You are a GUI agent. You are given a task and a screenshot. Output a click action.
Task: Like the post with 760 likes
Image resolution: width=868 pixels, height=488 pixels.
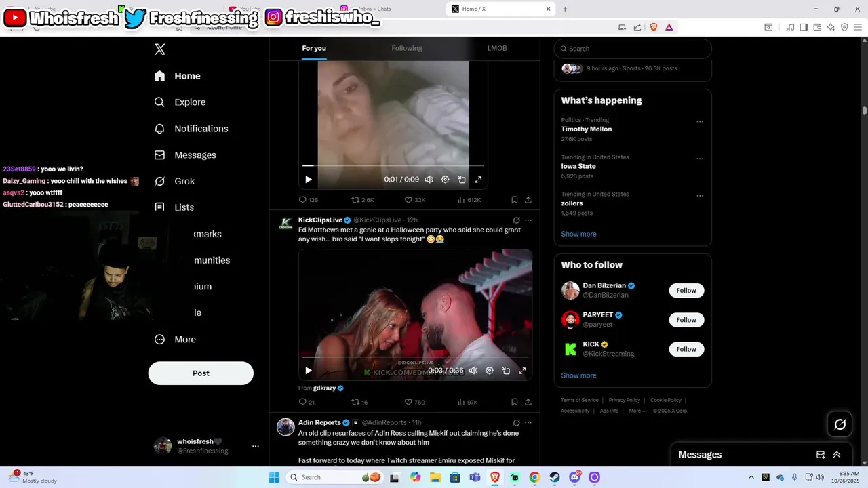[415, 402]
